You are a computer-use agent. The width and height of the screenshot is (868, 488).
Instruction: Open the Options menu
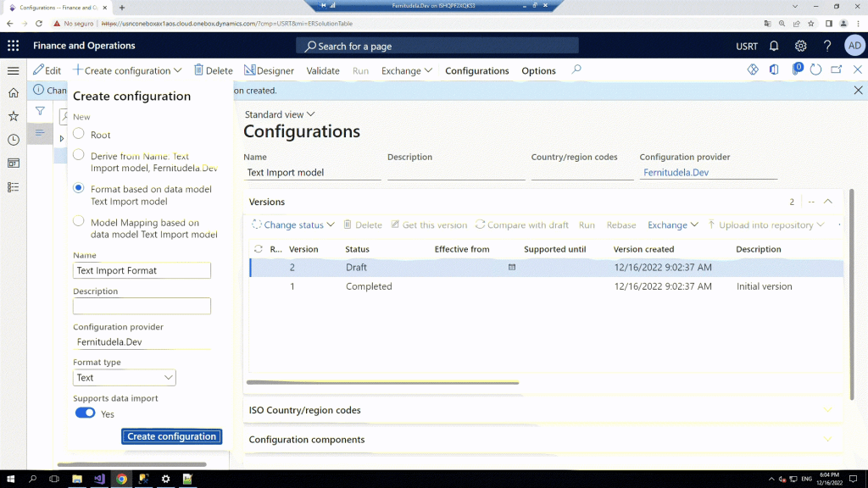click(x=538, y=71)
